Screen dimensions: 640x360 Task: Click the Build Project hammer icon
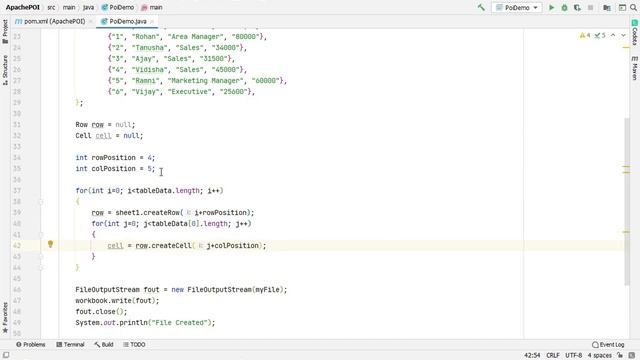(x=481, y=7)
